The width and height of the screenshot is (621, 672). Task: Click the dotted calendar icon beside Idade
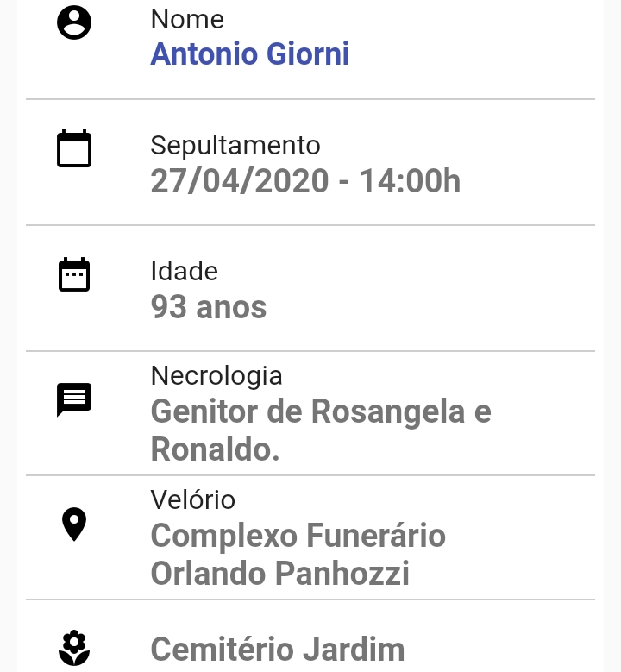click(73, 274)
